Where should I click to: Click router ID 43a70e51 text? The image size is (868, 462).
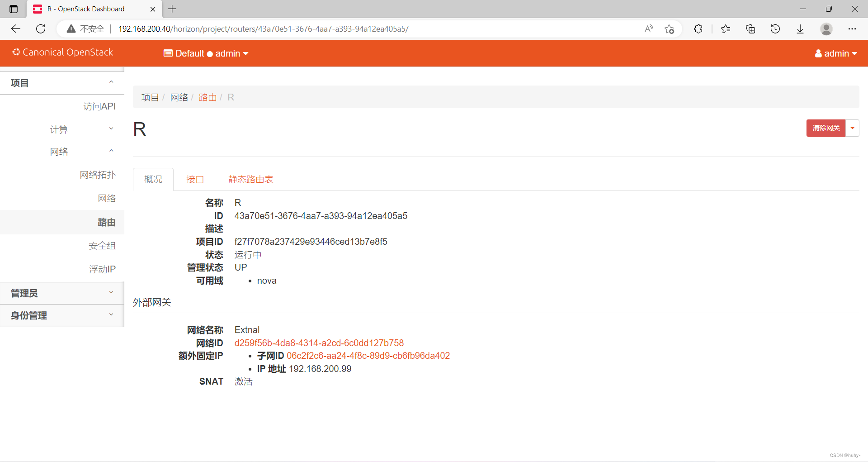pos(321,216)
